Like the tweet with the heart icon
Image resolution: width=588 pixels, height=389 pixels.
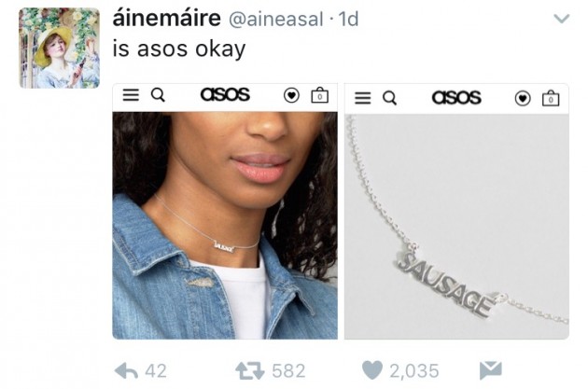click(372, 370)
